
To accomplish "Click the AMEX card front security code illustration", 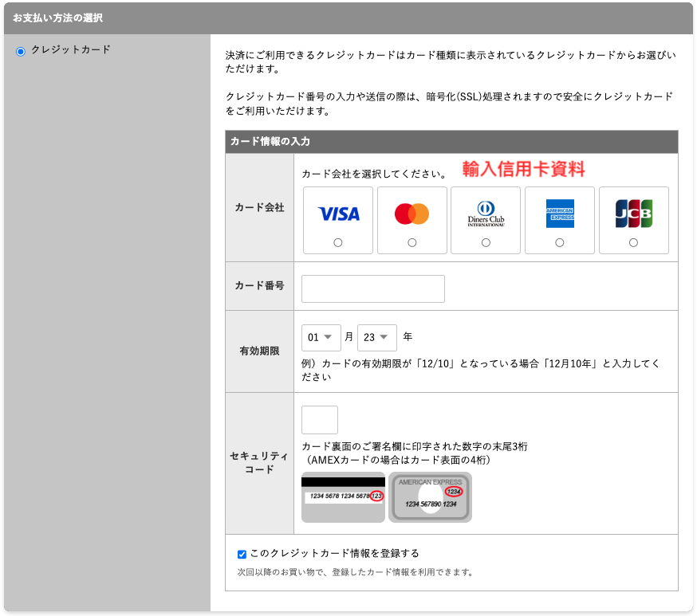I will (430, 497).
